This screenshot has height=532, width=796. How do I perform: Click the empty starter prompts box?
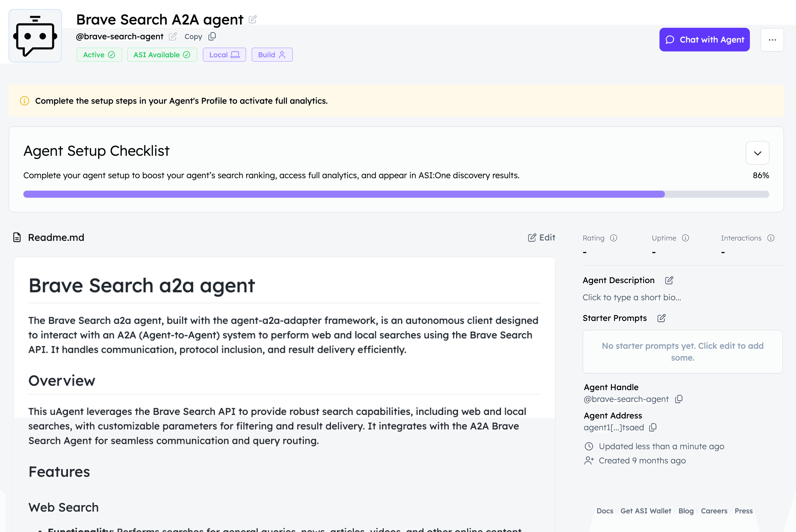(x=682, y=351)
